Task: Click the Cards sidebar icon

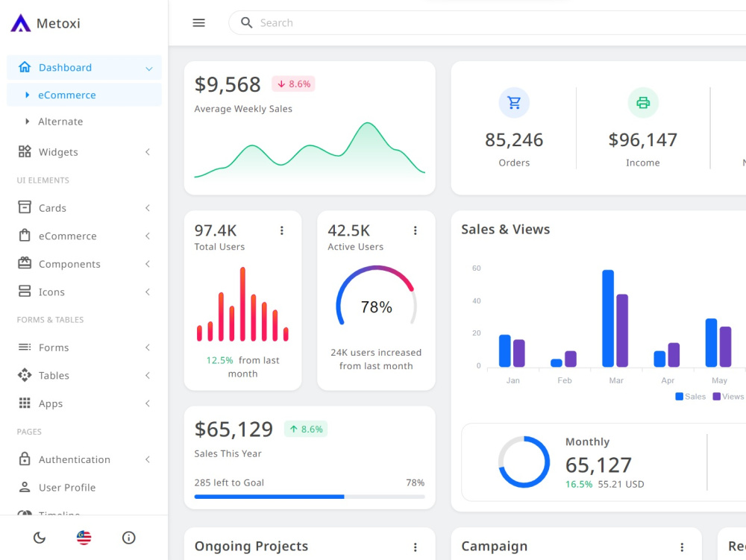Action: tap(23, 207)
